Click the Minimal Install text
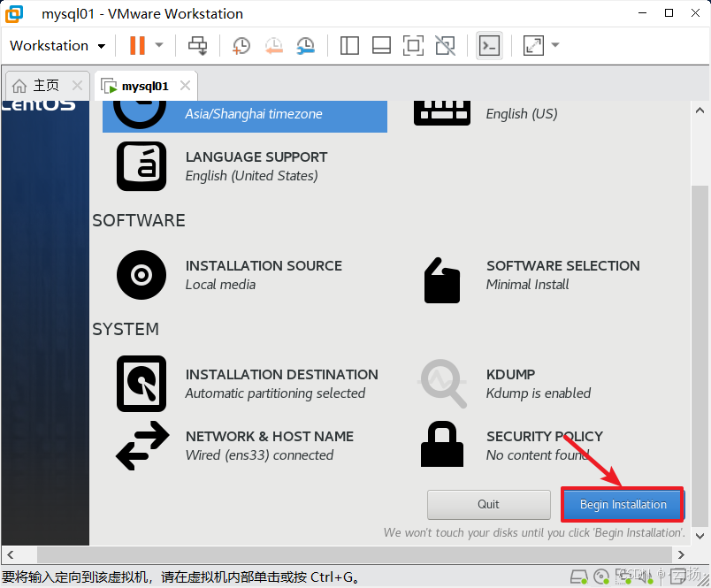711x588 pixels. 527,284
